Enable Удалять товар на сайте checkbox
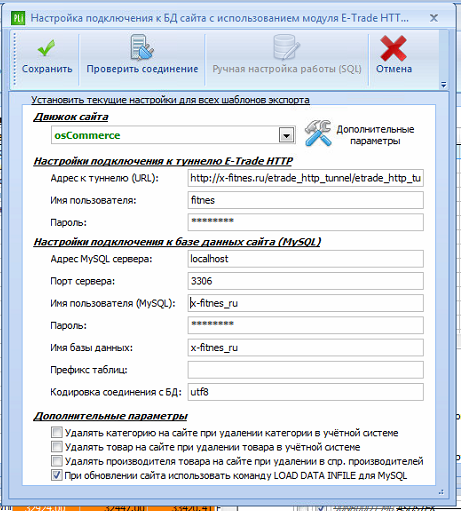 (57, 447)
